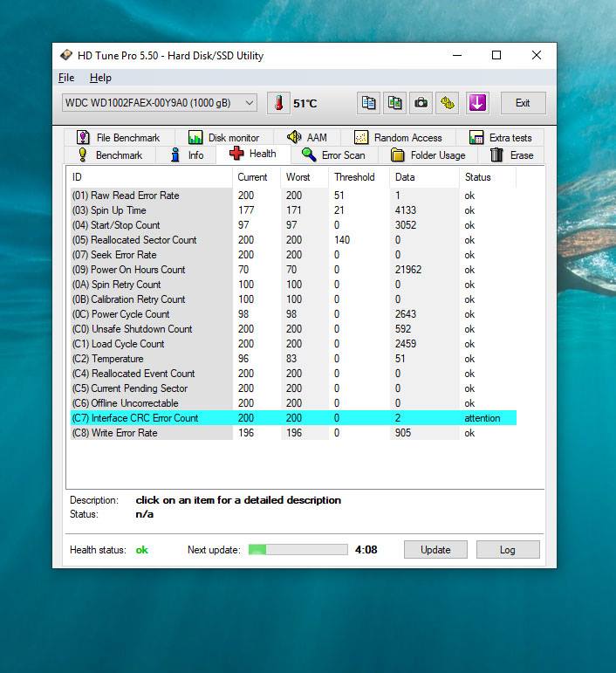This screenshot has height=673, width=616.
Task: Switch to Erase tab
Action: coord(512,155)
